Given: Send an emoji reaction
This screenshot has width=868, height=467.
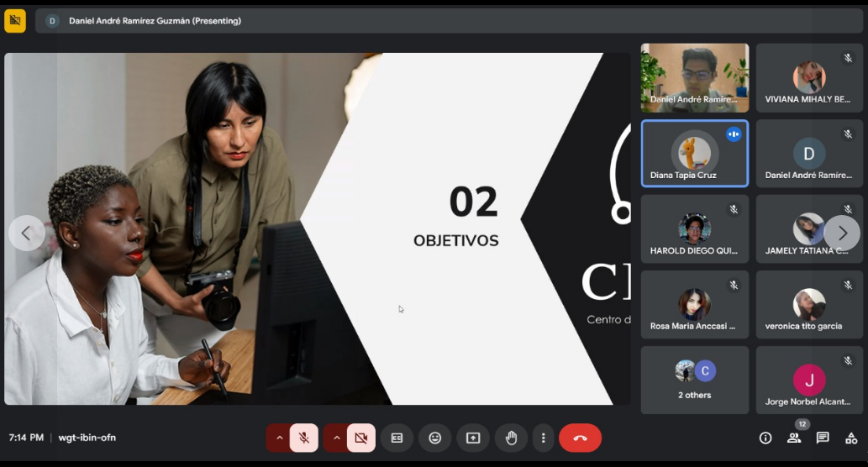Looking at the screenshot, I should pos(434,438).
